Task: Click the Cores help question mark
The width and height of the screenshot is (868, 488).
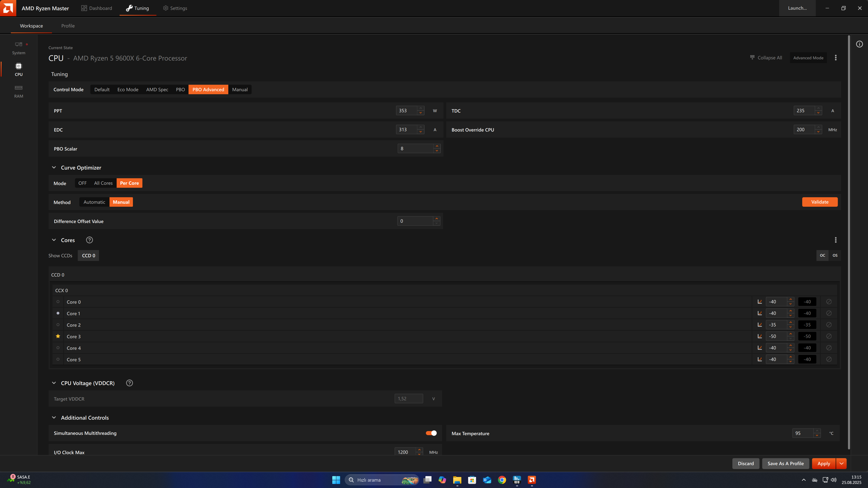Action: (x=89, y=240)
